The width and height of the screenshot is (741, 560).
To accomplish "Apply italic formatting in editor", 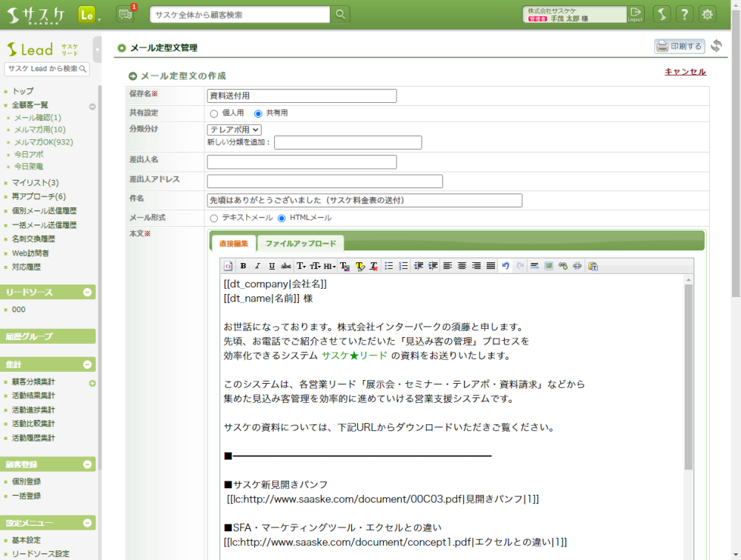I will pos(257,266).
